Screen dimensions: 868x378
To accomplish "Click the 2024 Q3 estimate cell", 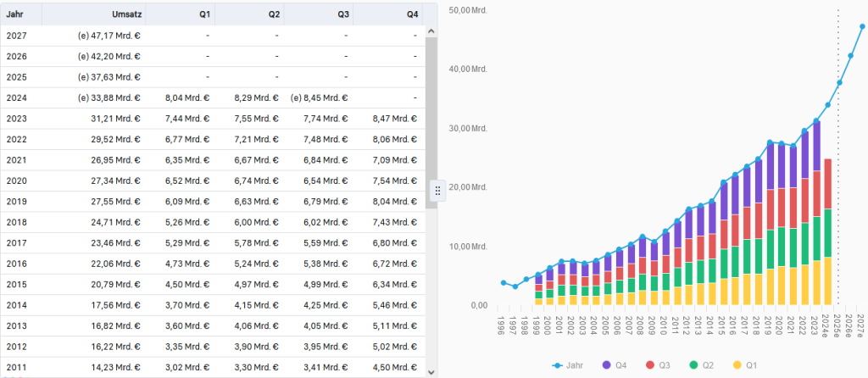I will tap(320, 97).
